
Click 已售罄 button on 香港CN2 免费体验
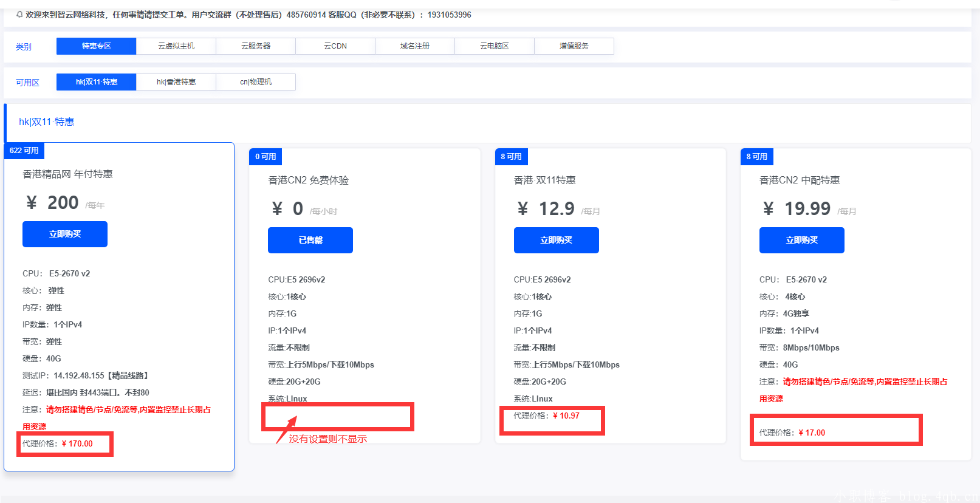(x=310, y=241)
